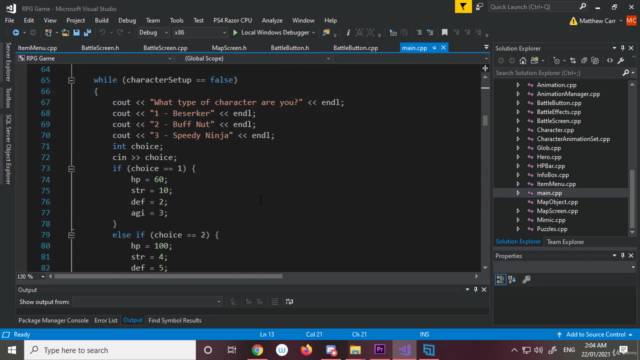Open File Explorer from the taskbar
640x360 pixels.
[x=355, y=350]
